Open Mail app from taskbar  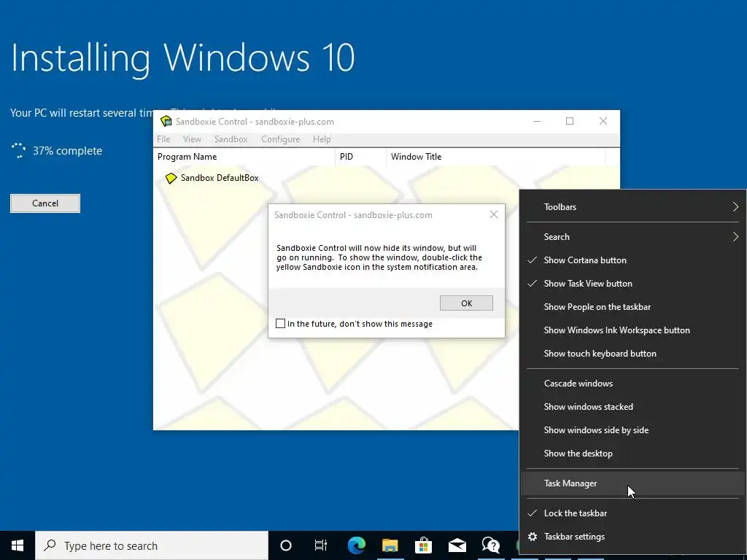click(x=457, y=545)
